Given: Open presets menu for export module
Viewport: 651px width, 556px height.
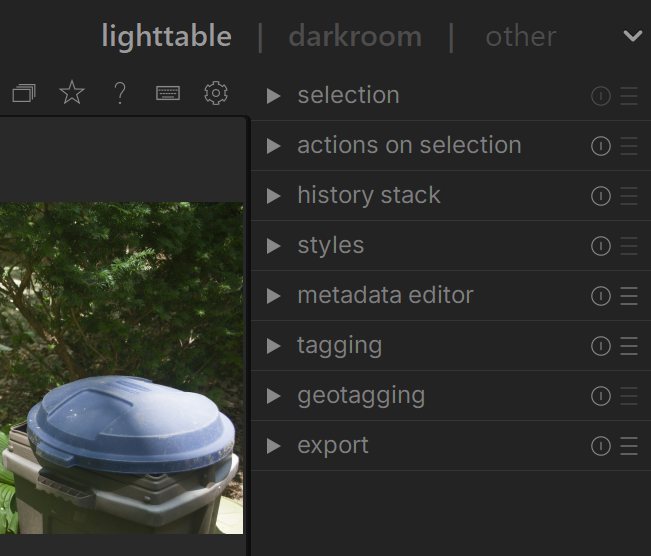Looking at the screenshot, I should [x=629, y=446].
